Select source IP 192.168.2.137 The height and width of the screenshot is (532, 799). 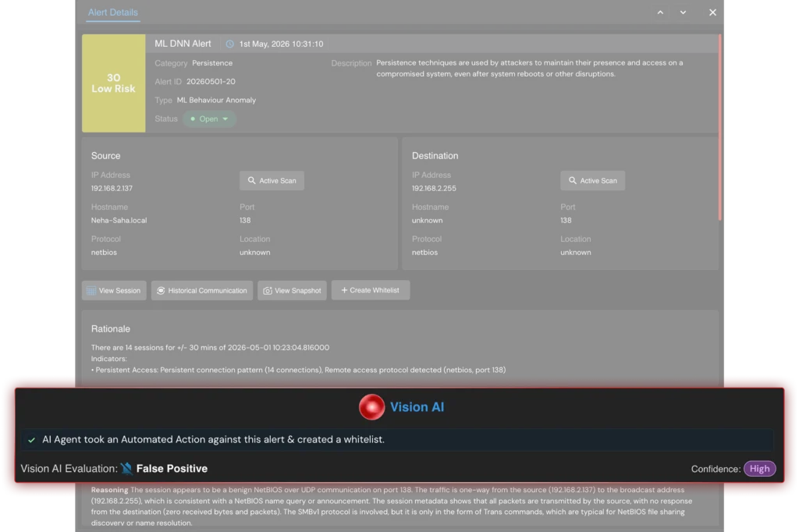tap(112, 188)
